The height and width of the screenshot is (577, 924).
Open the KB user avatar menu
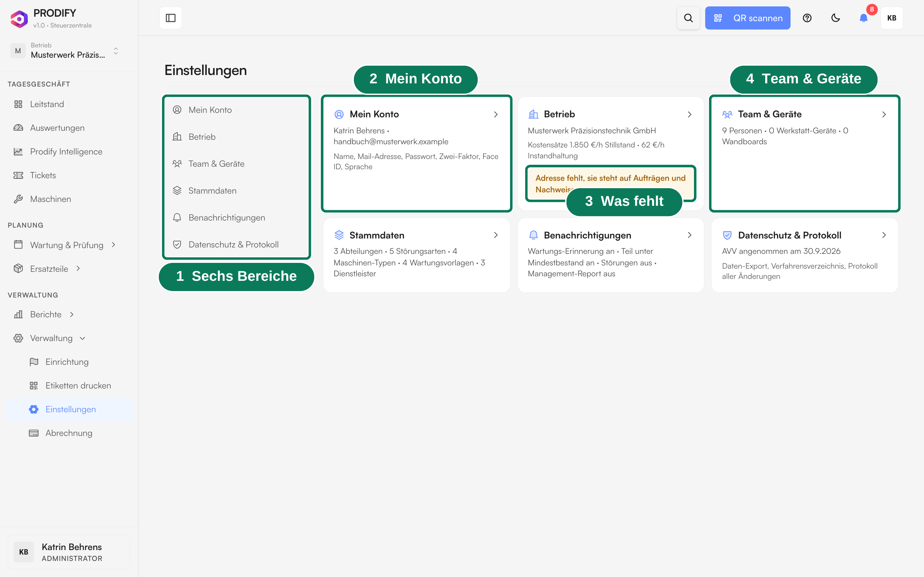pyautogui.click(x=892, y=18)
